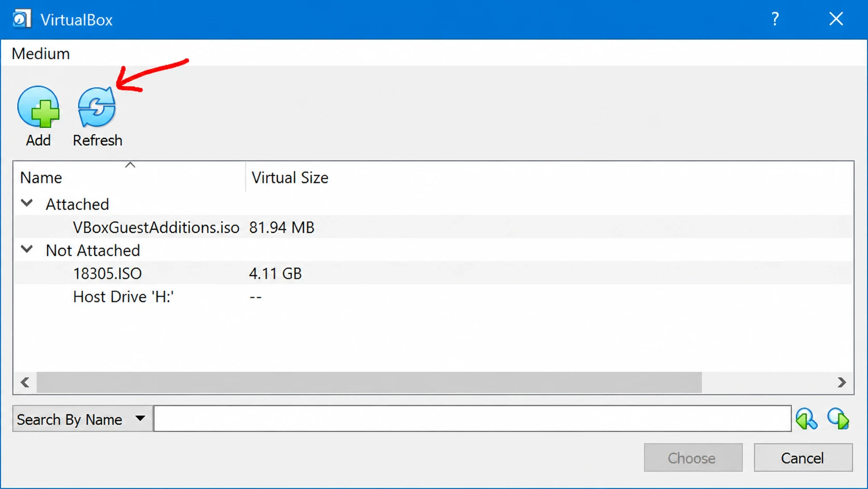Click the scroll right arrow
The width and height of the screenshot is (868, 489).
click(x=842, y=382)
